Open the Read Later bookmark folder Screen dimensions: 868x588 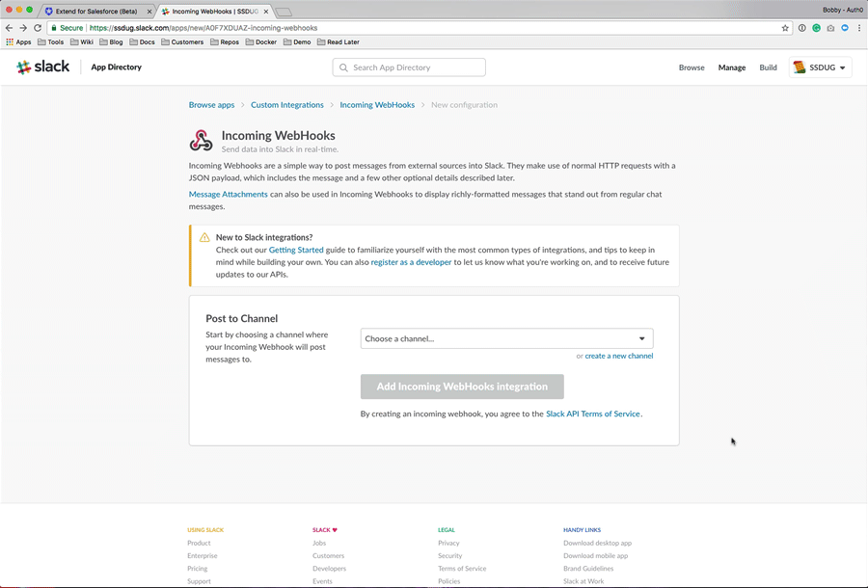[338, 42]
